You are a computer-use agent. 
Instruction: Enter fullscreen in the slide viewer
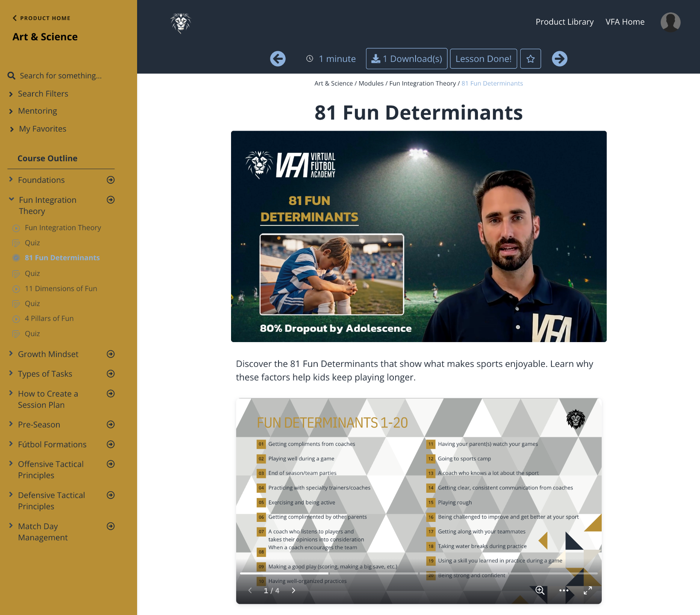point(588,590)
